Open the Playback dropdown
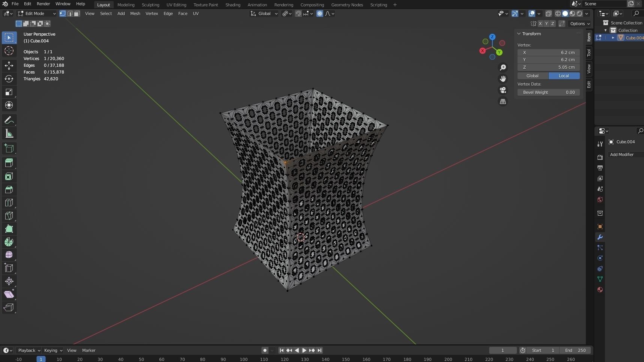Screen dimensions: 644x362 [29, 350]
